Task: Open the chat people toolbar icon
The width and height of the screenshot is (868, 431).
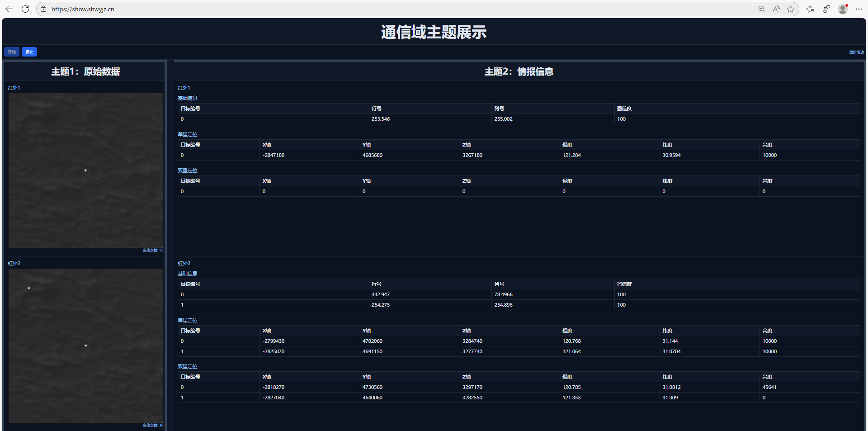Action: (826, 9)
